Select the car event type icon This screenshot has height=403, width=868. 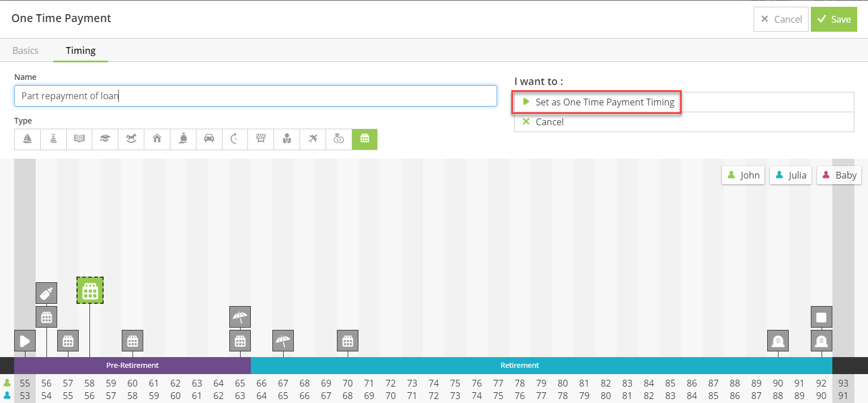pyautogui.click(x=209, y=139)
